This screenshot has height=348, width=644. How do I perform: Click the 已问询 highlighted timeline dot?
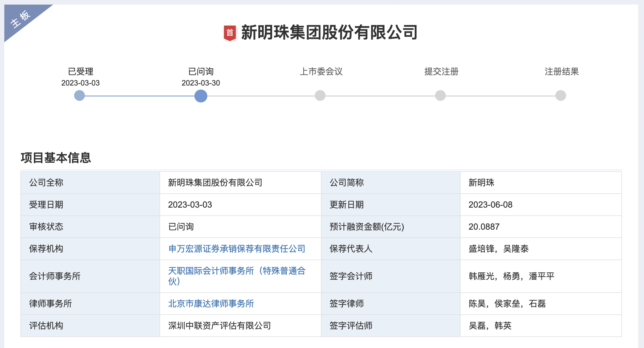pyautogui.click(x=201, y=96)
